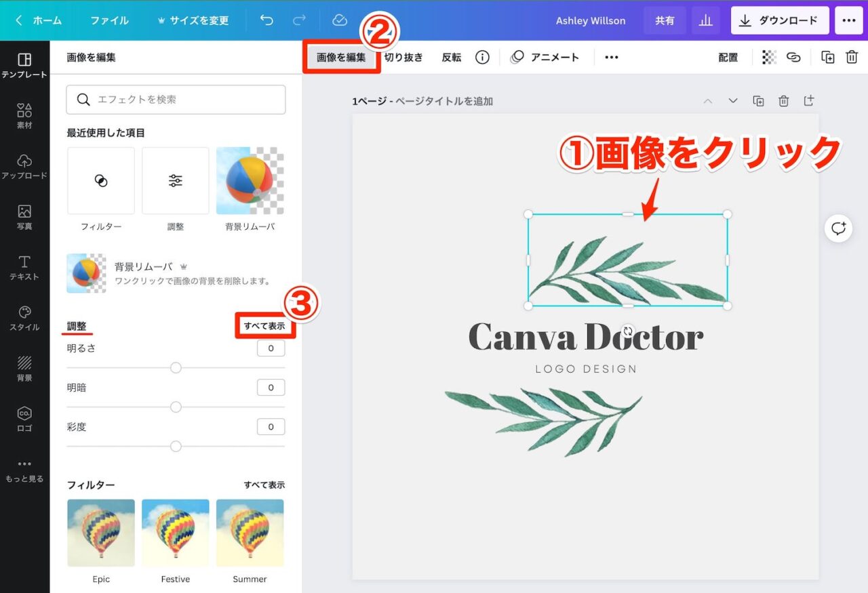
Task: Open the テキスト sidebar tab
Action: pos(24,268)
